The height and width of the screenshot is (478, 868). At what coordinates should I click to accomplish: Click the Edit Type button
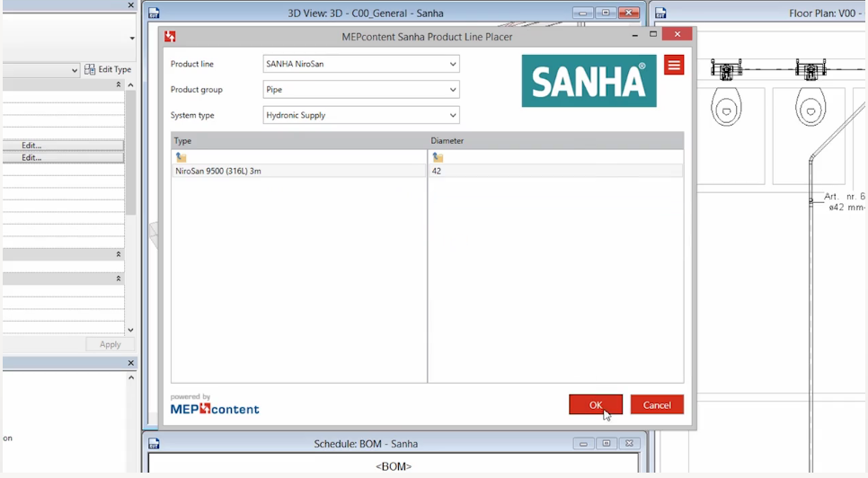coord(108,69)
